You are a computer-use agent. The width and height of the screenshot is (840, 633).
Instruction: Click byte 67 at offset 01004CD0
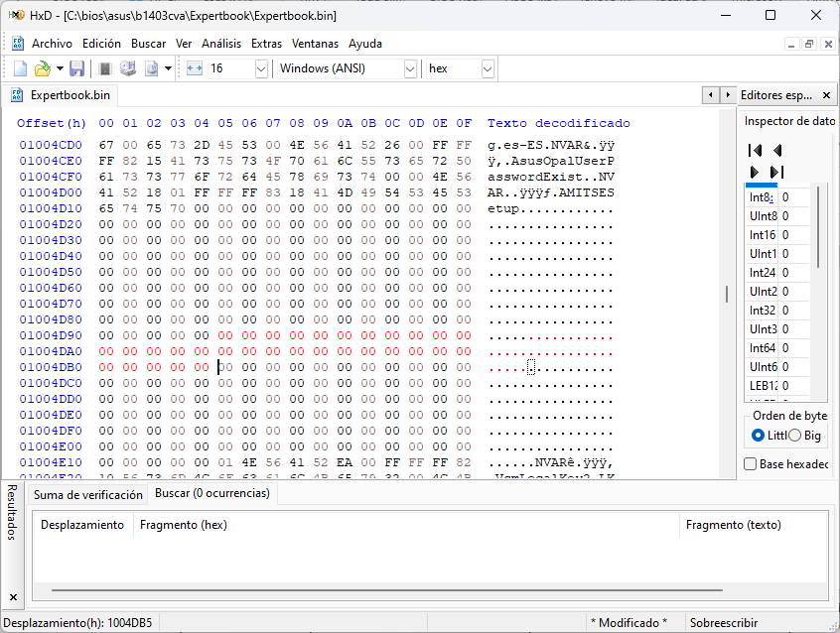[x=106, y=145]
